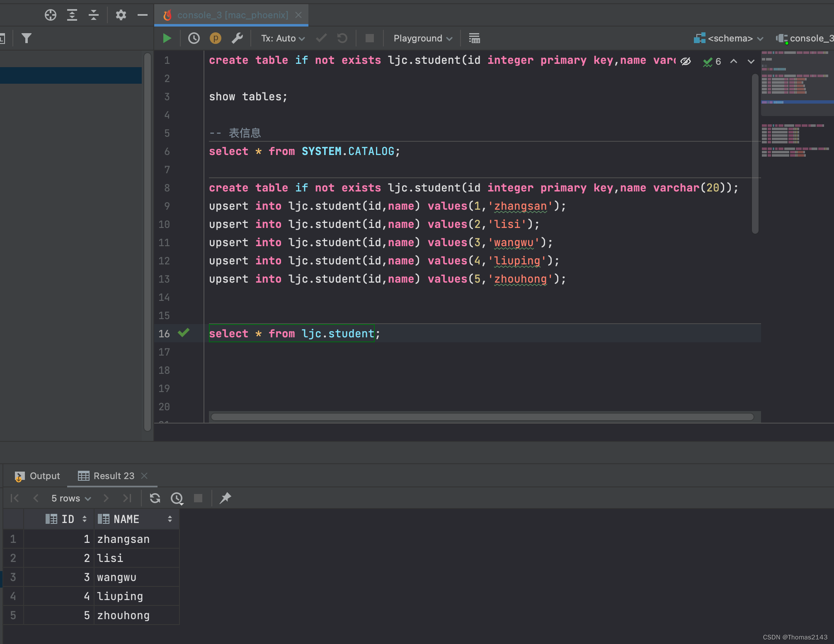834x644 pixels.
Task: Open query execution history via clock icon
Action: [194, 38]
